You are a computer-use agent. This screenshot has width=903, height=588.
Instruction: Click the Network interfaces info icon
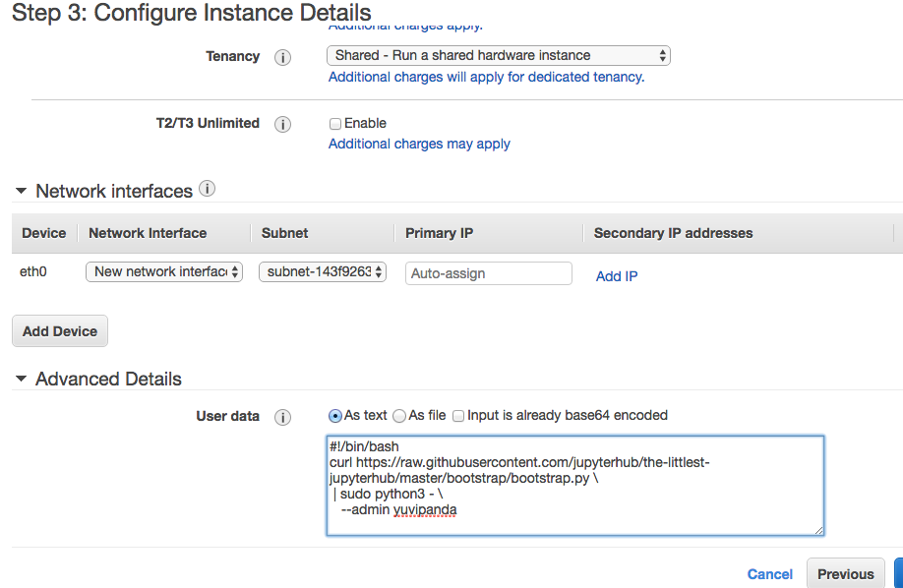pos(207,189)
